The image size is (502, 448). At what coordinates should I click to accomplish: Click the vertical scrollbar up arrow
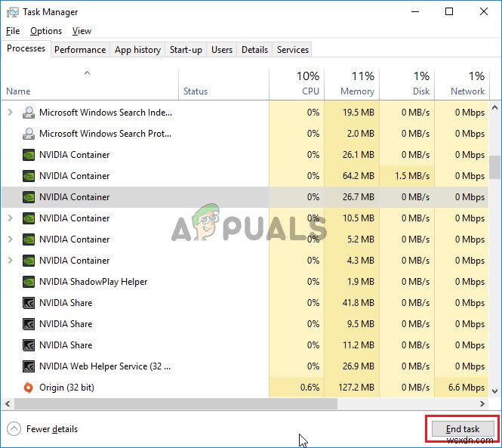point(495,108)
